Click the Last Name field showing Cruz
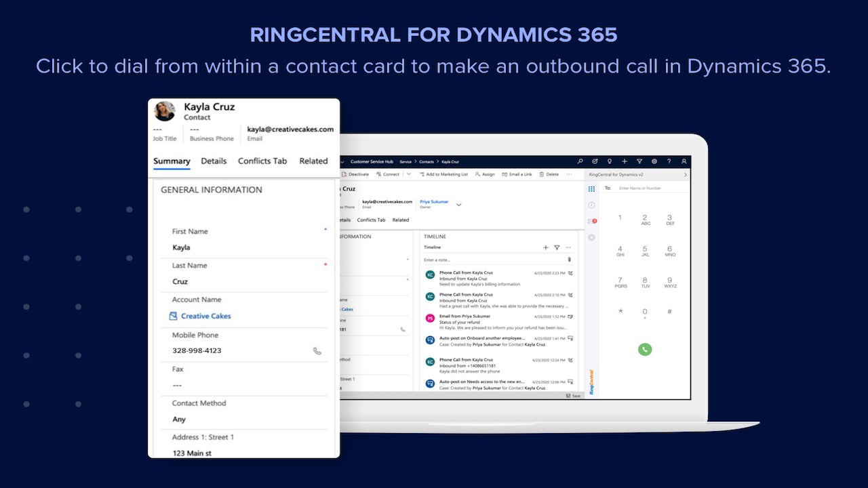 (244, 281)
